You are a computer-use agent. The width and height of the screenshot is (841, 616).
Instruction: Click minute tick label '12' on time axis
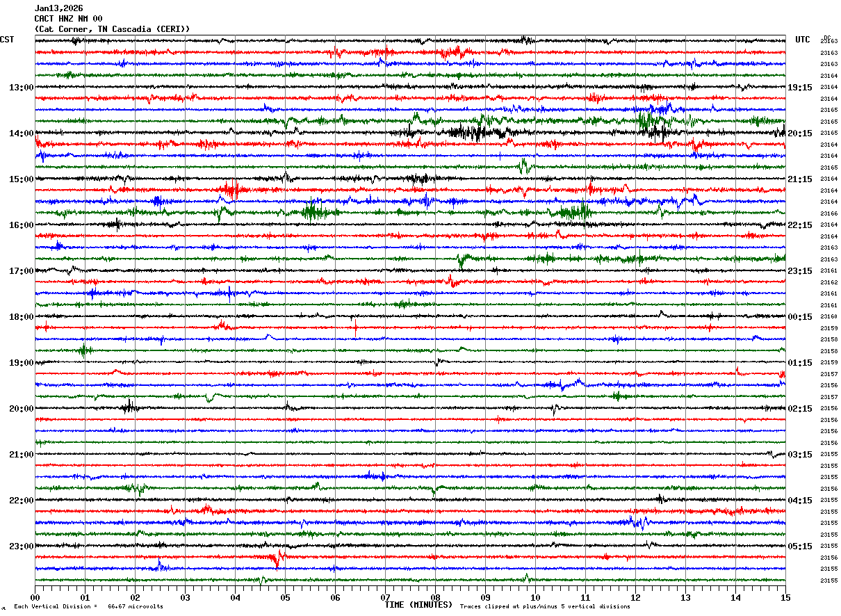[635, 597]
